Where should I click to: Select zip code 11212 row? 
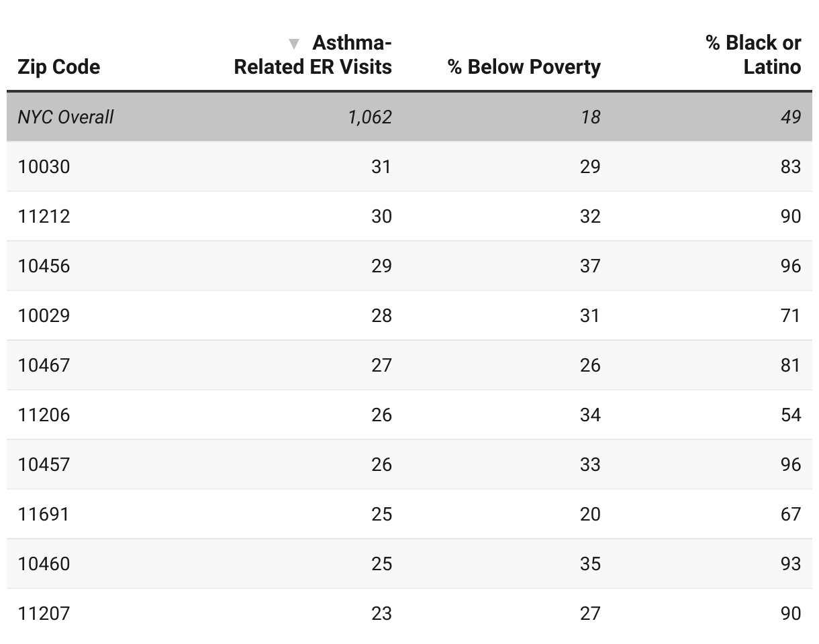[x=44, y=216]
